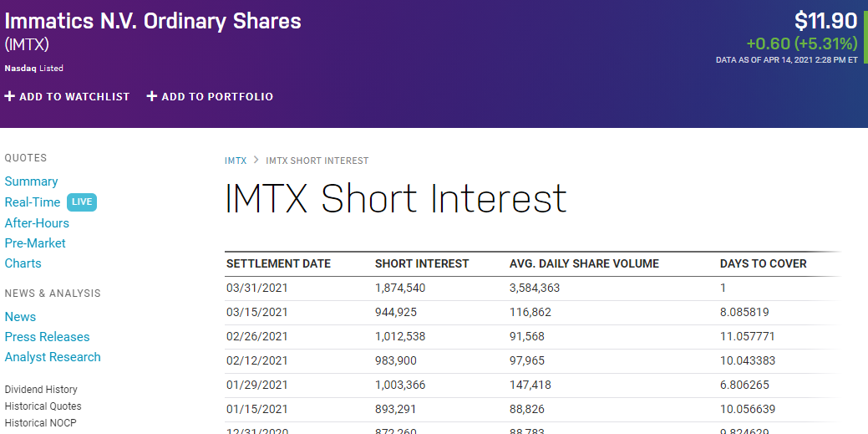This screenshot has height=434, width=868.
Task: Open the News section link
Action: click(20, 317)
